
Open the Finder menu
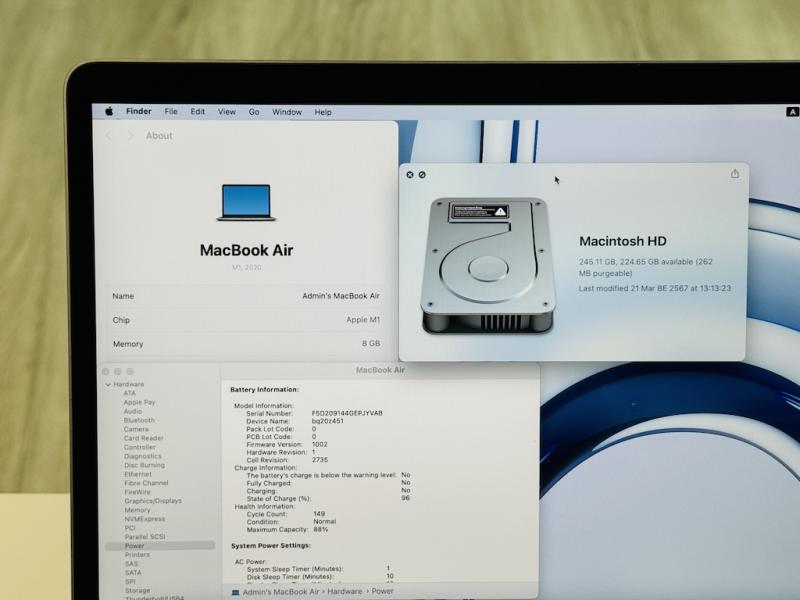tap(139, 112)
